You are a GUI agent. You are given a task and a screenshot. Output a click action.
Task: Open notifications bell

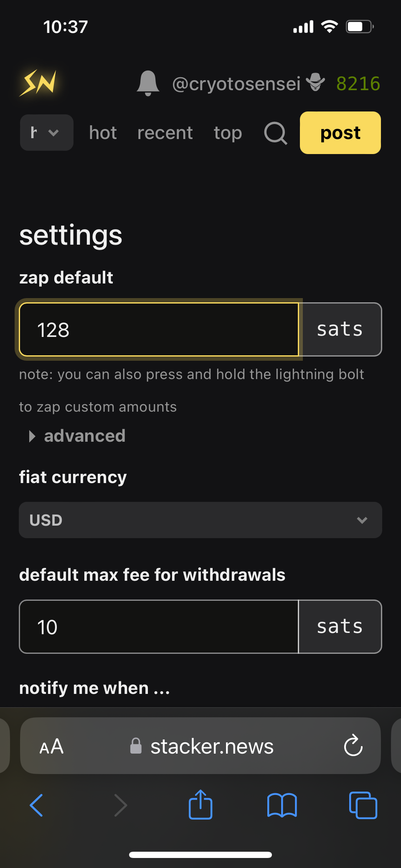[x=148, y=83]
